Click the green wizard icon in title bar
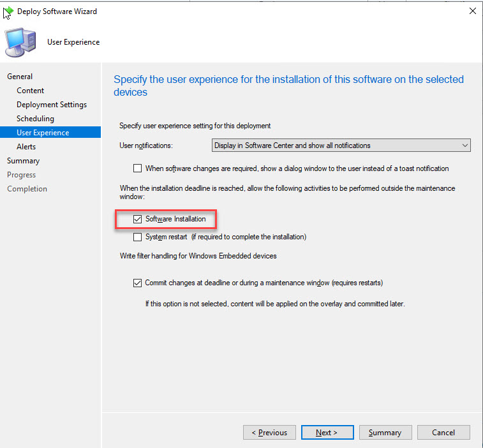 tap(8, 11)
